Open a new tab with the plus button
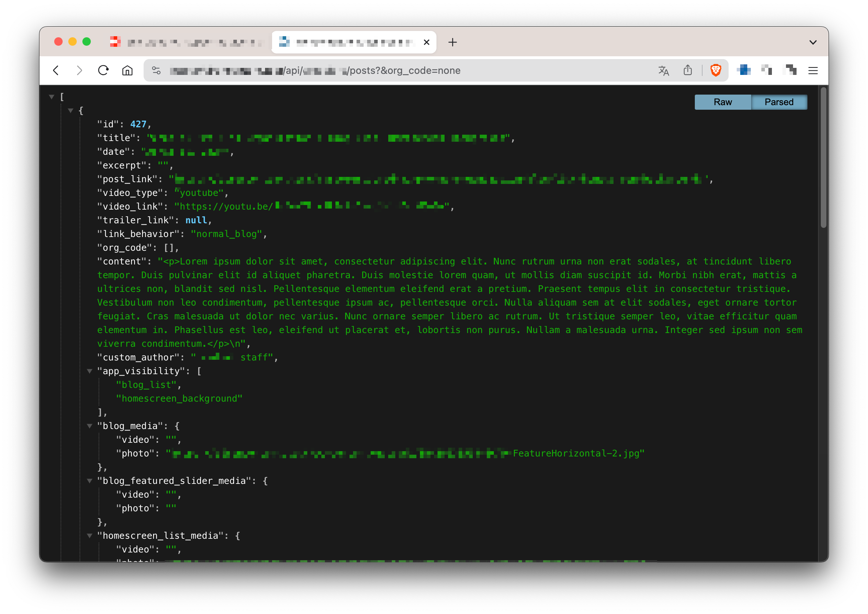This screenshot has height=614, width=868. click(x=453, y=42)
